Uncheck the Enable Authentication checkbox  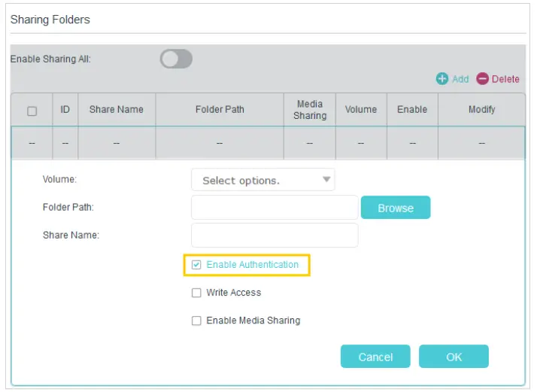[196, 265]
